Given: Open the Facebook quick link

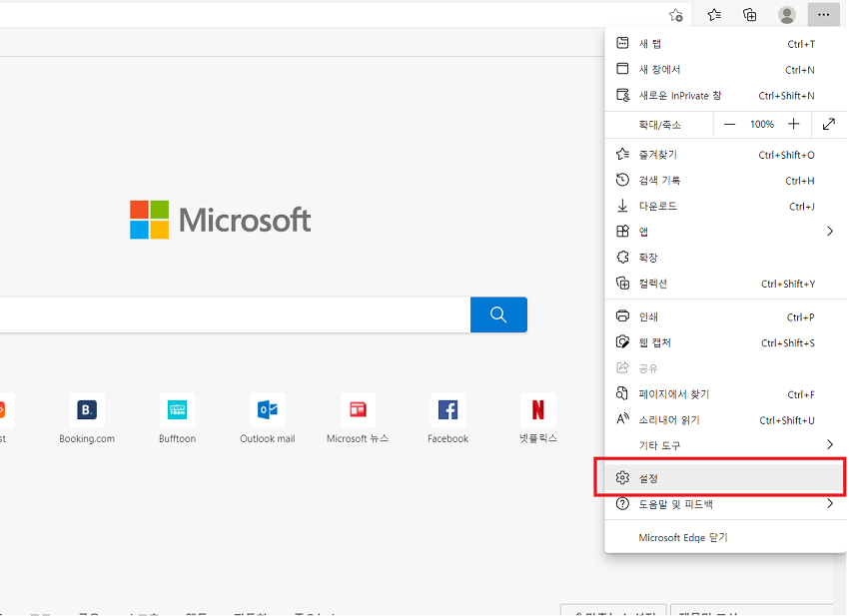Looking at the screenshot, I should pyautogui.click(x=447, y=418).
